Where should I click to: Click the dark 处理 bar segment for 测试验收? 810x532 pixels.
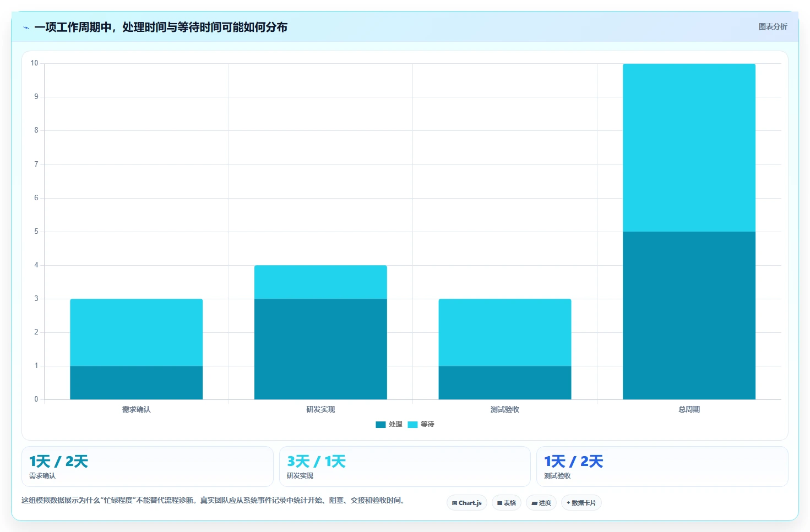click(x=505, y=383)
